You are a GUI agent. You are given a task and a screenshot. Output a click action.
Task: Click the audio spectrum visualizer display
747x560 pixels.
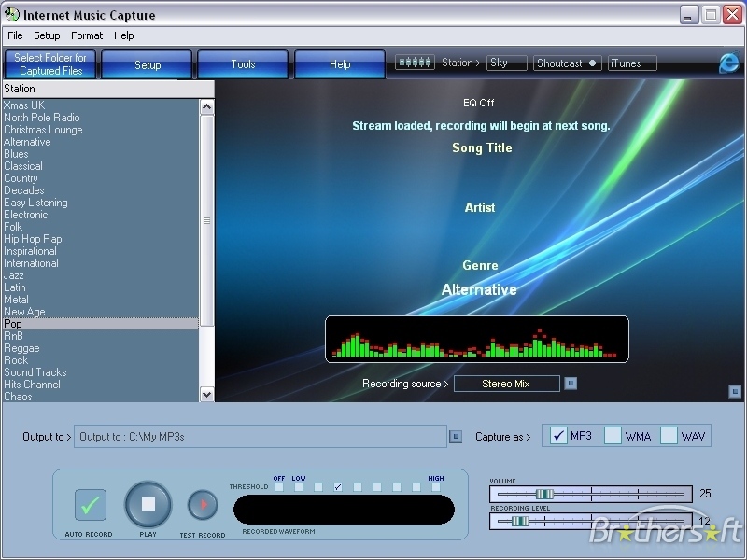[x=477, y=339]
